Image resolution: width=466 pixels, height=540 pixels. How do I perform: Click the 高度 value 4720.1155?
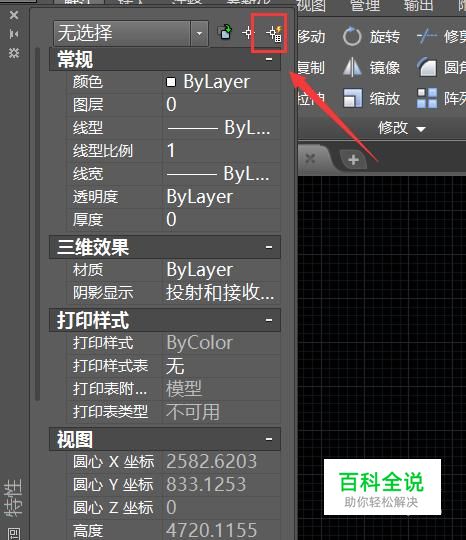coord(221,530)
